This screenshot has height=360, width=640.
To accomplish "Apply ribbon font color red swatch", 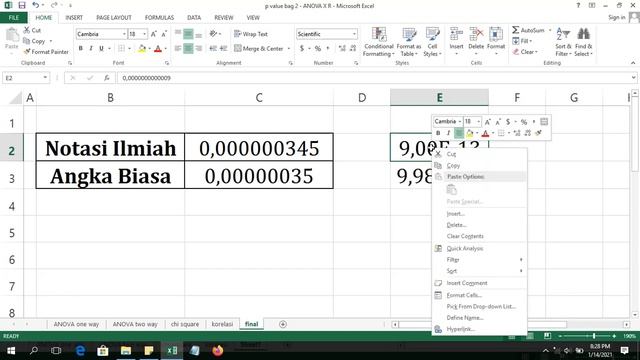I will click(x=158, y=49).
